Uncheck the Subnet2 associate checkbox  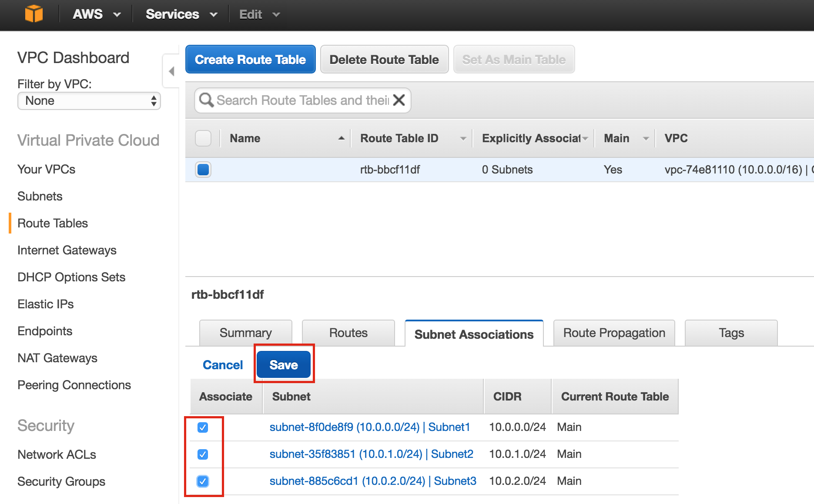(203, 454)
